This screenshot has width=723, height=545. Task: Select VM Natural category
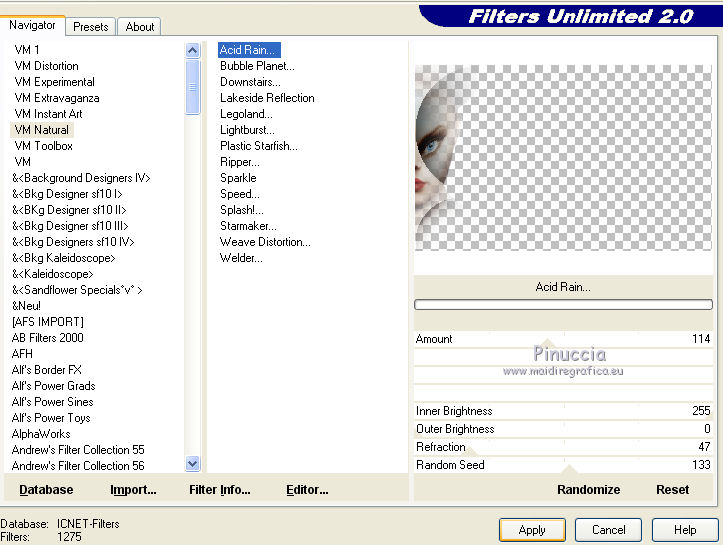tap(41, 130)
